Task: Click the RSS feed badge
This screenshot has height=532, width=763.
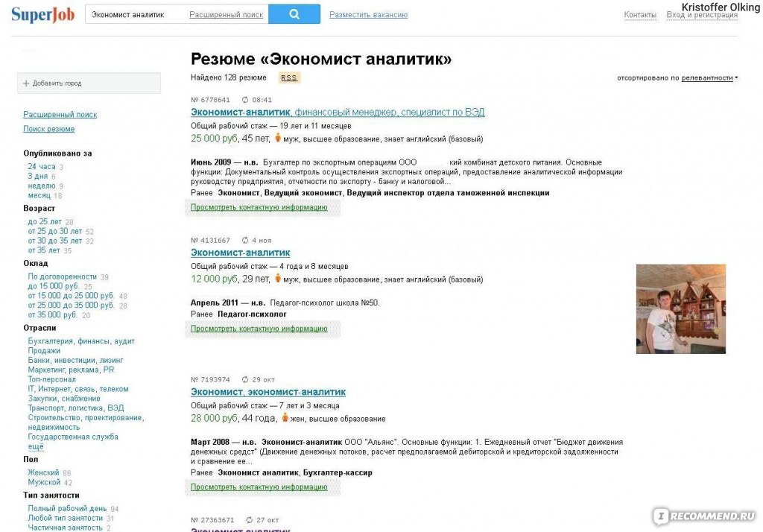Action: (288, 77)
